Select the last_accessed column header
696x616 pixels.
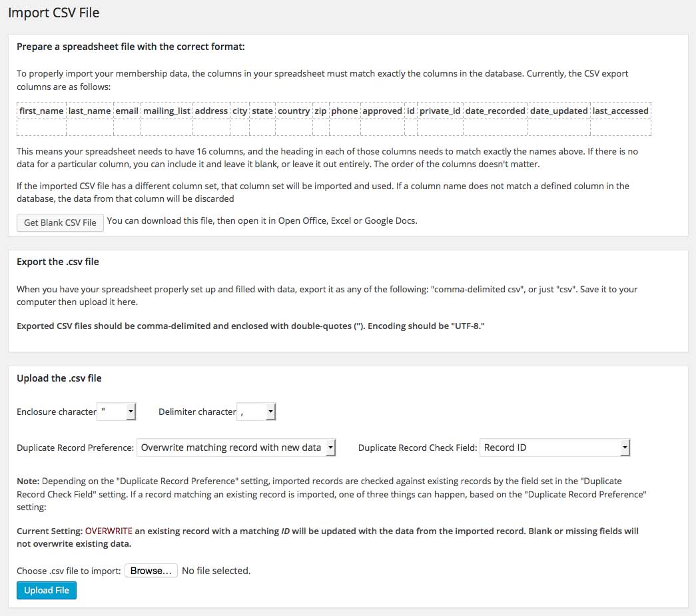[x=621, y=111]
